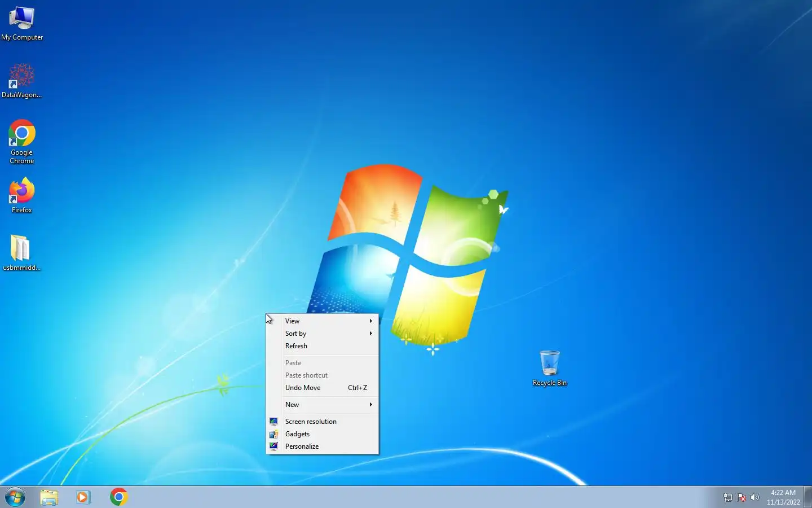Open the taskbar clock showing 4:22 AM
812x508 pixels.
(x=783, y=497)
